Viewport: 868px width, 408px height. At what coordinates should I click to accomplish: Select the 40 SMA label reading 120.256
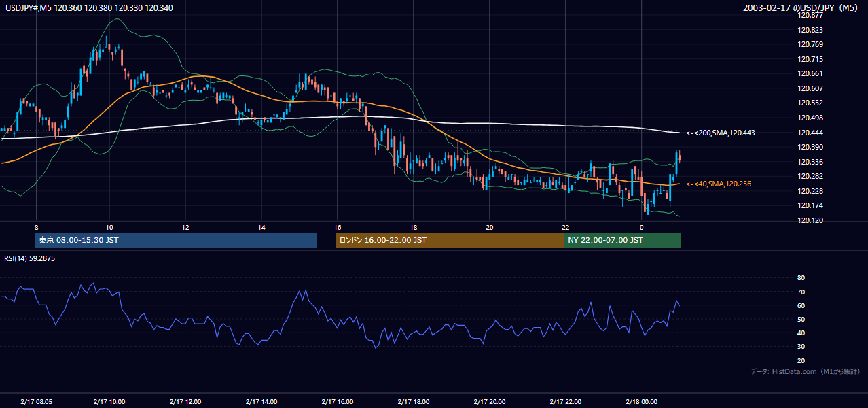click(719, 184)
